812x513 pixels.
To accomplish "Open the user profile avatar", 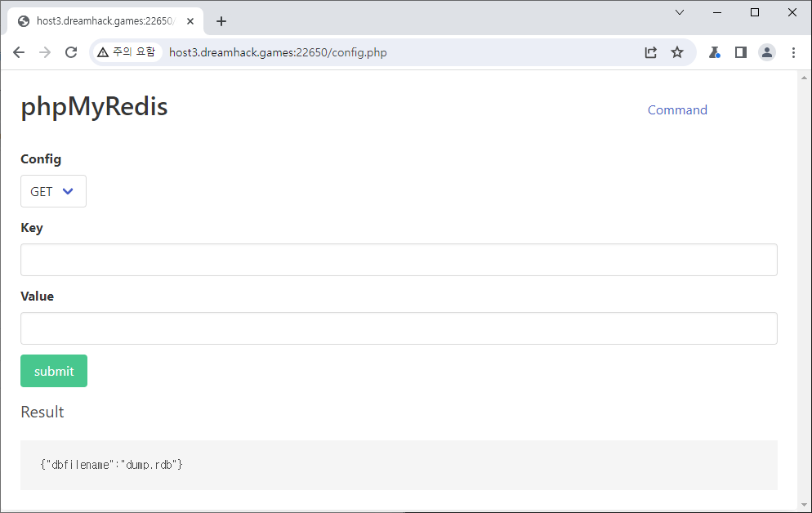I will tap(767, 52).
